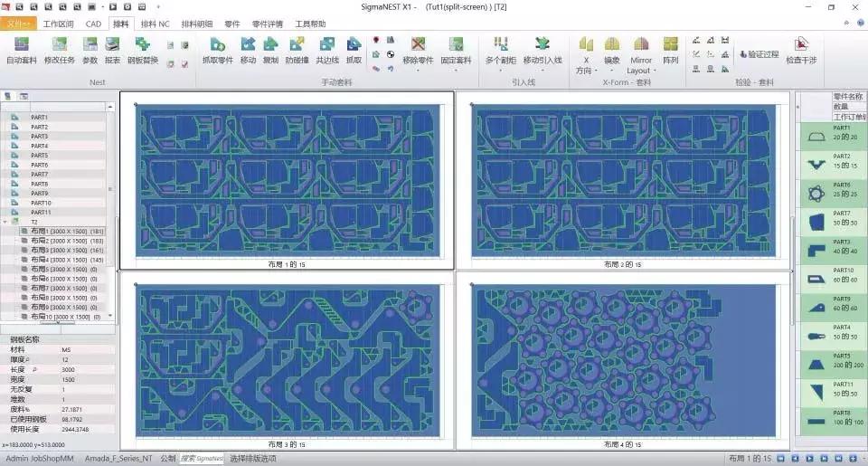
Task: Switch to the CAD ribbon tab
Action: pos(93,24)
